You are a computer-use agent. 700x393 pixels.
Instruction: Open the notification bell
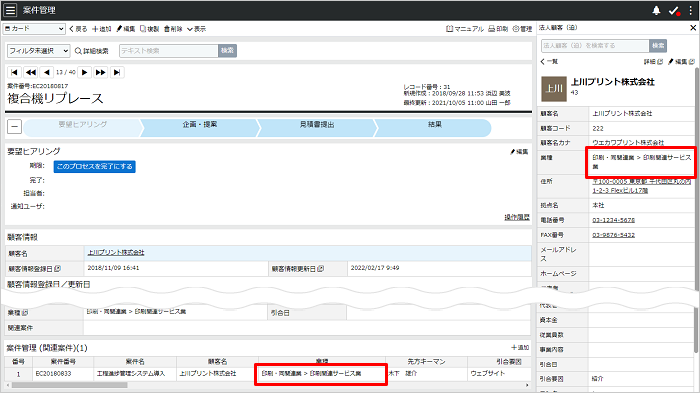[656, 10]
